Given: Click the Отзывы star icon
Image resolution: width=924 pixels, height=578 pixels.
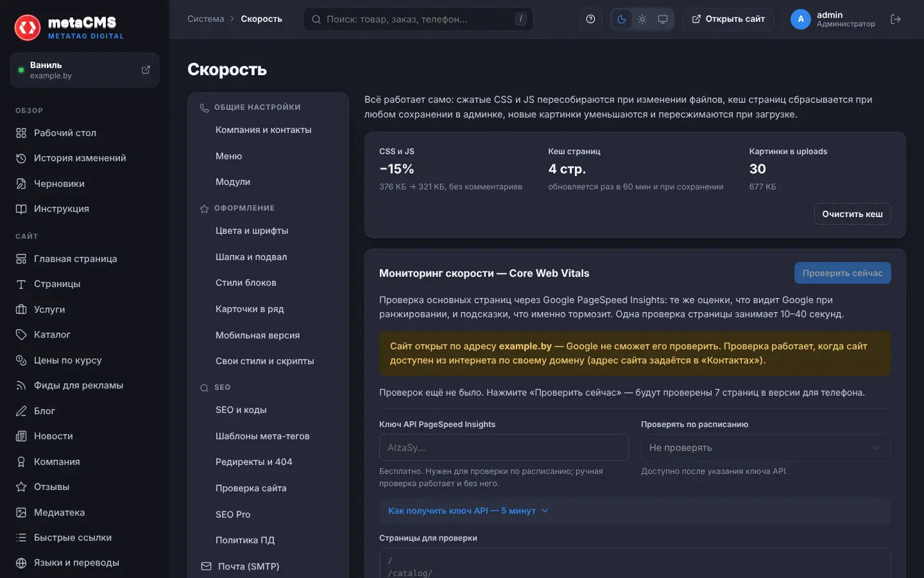Looking at the screenshot, I should click(21, 487).
